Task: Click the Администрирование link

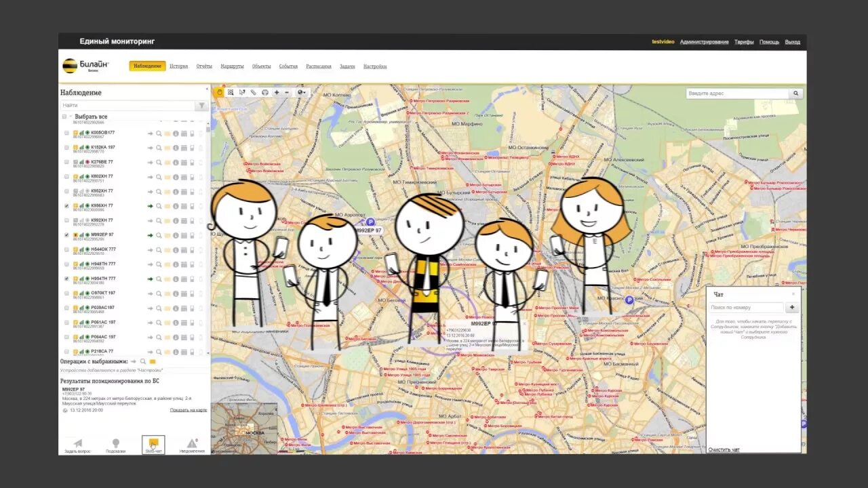Action: pos(705,42)
